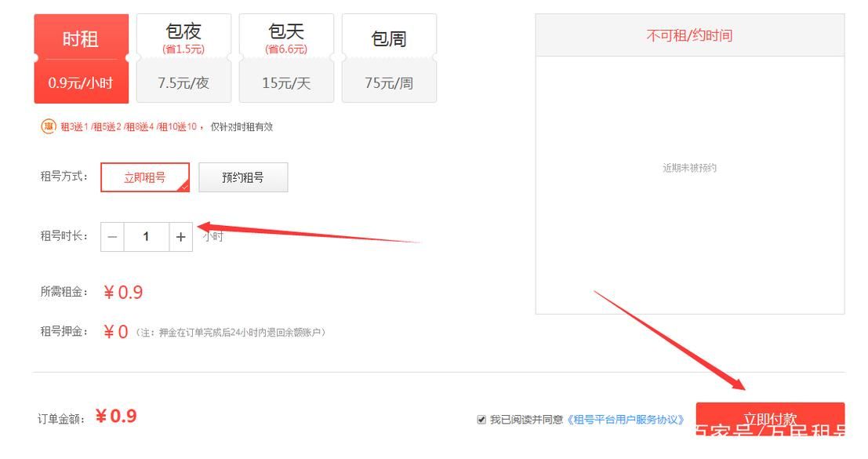
Task: Decrease rental duration with the minus button
Action: pyautogui.click(x=112, y=237)
